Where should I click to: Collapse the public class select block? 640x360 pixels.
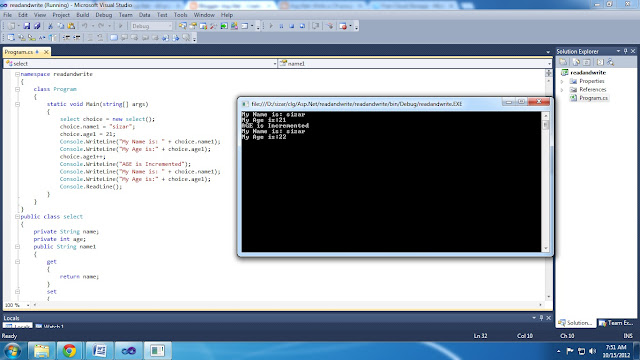[17, 217]
